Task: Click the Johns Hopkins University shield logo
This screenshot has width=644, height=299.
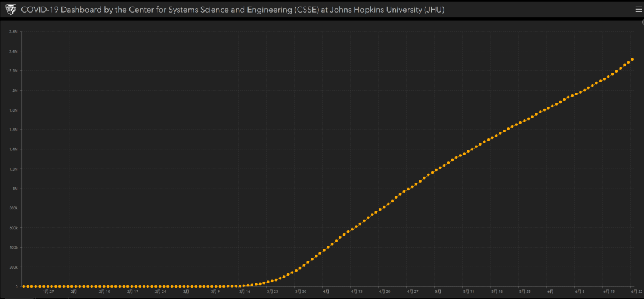Action: coord(11,10)
